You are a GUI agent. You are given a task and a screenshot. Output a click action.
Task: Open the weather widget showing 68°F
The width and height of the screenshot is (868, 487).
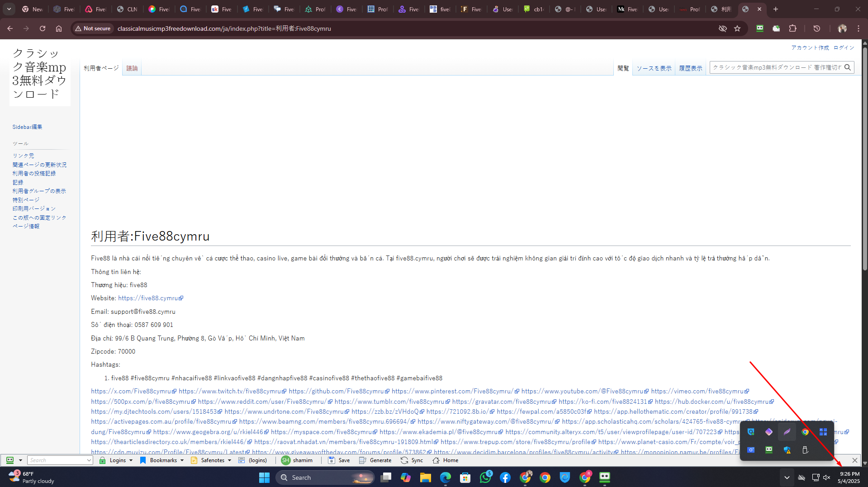32,478
